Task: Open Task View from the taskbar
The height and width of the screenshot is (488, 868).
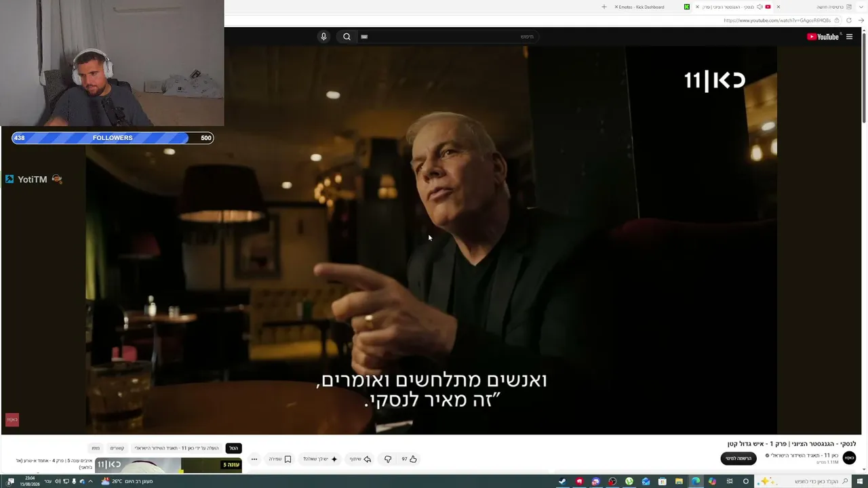Action: pyautogui.click(x=730, y=481)
